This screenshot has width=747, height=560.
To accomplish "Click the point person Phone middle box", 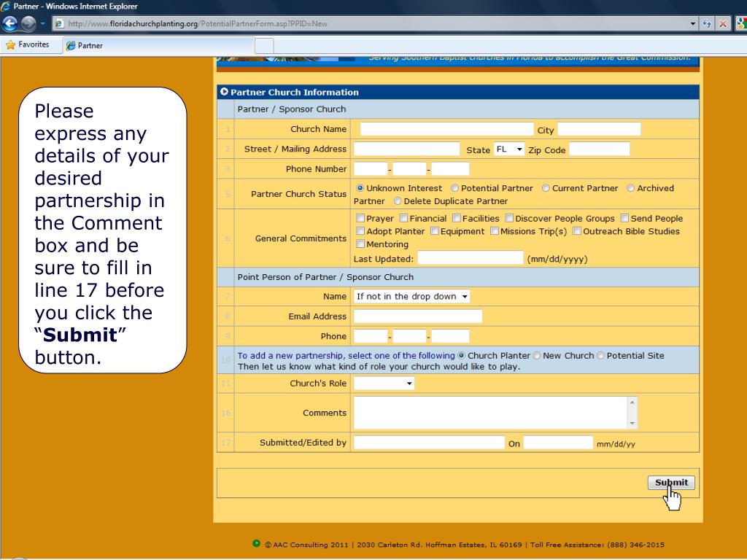I will (409, 336).
